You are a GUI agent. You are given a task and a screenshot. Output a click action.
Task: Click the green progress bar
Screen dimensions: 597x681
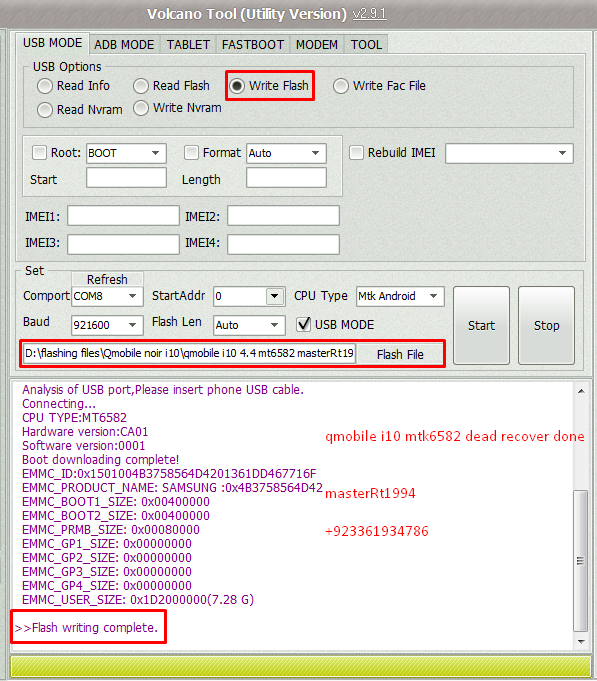(x=301, y=666)
